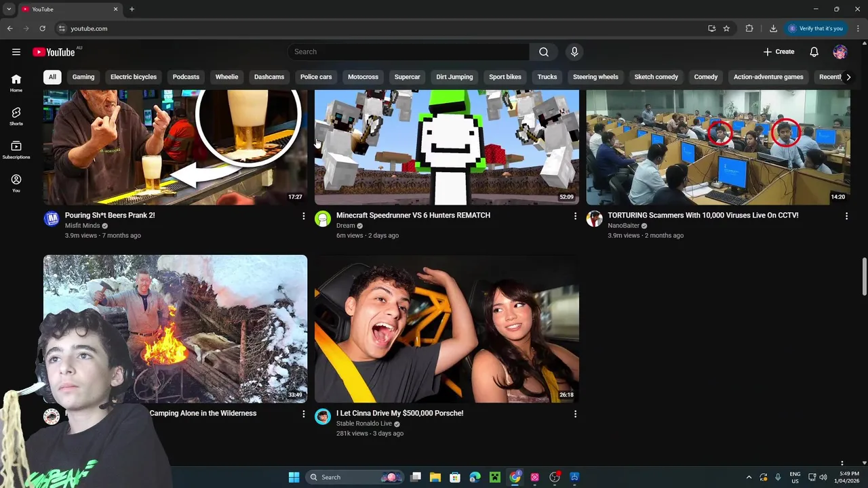868x488 pixels.
Task: Select the Motocross chip
Action: [363, 77]
